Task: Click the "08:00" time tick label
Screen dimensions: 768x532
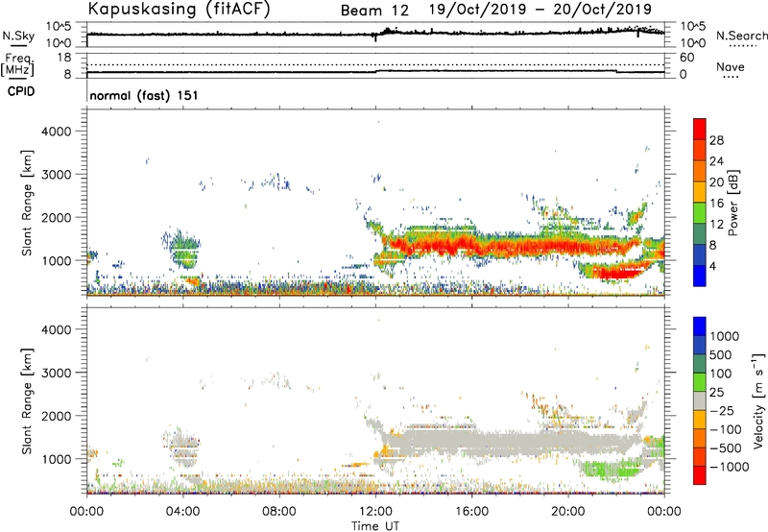Action: [x=279, y=512]
